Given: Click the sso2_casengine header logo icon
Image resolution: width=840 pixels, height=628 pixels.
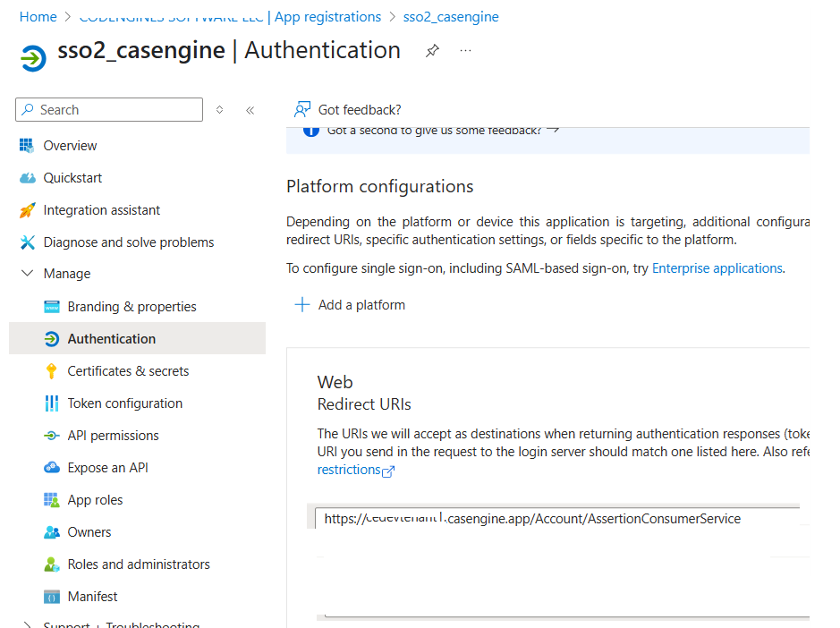Looking at the screenshot, I should (x=33, y=58).
